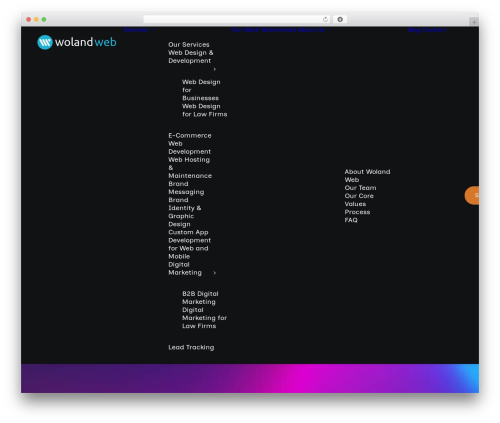
Task: Open the Services top menu
Action: pos(136,30)
